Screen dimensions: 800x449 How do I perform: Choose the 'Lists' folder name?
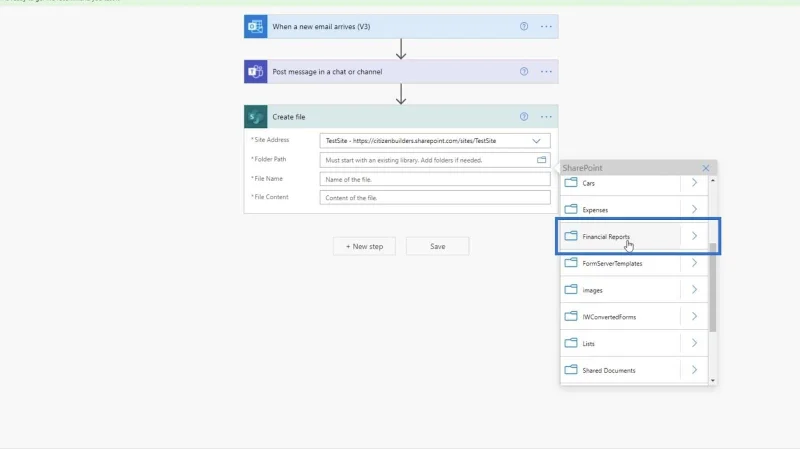click(x=588, y=343)
